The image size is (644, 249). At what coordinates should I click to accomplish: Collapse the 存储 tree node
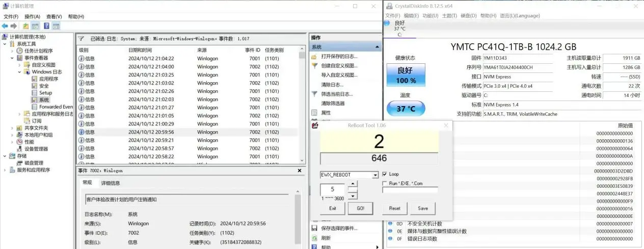[x=5, y=156]
